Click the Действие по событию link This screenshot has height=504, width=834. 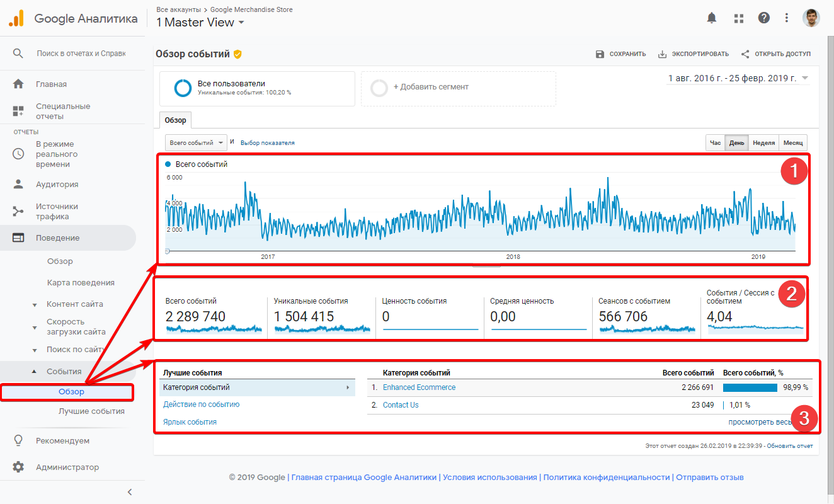(201, 404)
